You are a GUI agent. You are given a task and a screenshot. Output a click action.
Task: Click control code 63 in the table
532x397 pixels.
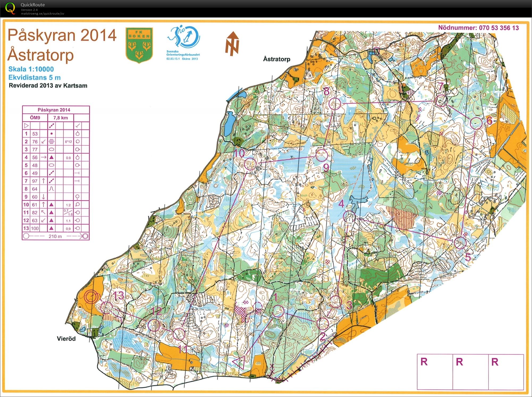[x=35, y=220]
